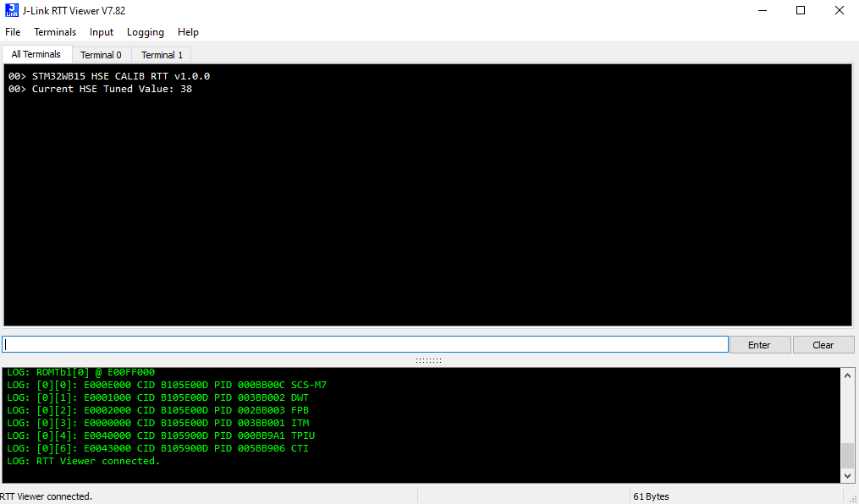Switch to the All Terminals tab
The image size is (859, 504).
[x=36, y=54]
